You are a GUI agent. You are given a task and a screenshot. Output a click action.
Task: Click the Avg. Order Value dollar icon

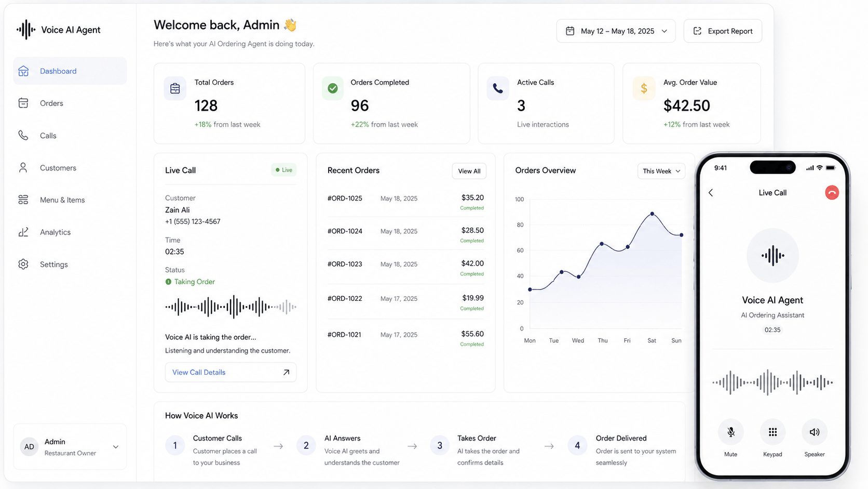[x=644, y=88]
